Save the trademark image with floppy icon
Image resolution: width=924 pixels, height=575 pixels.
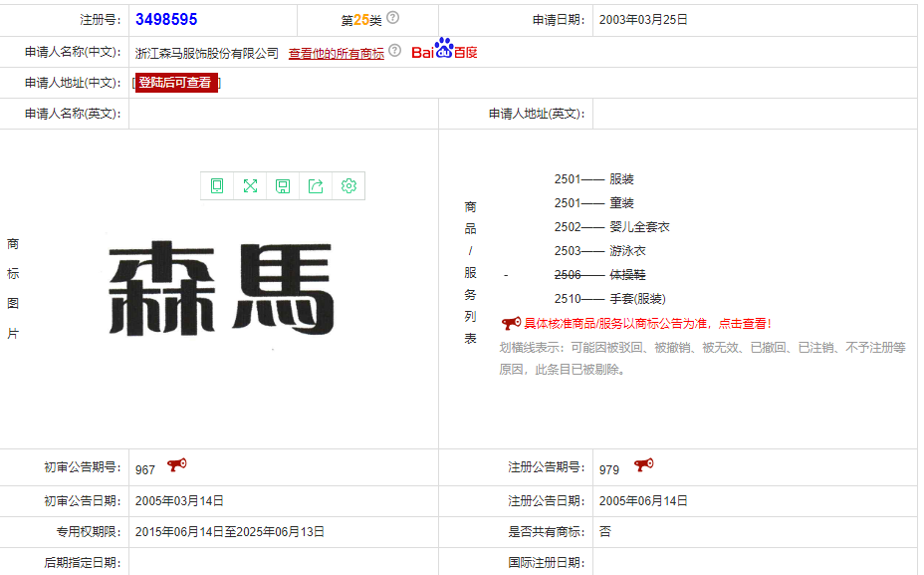[283, 186]
